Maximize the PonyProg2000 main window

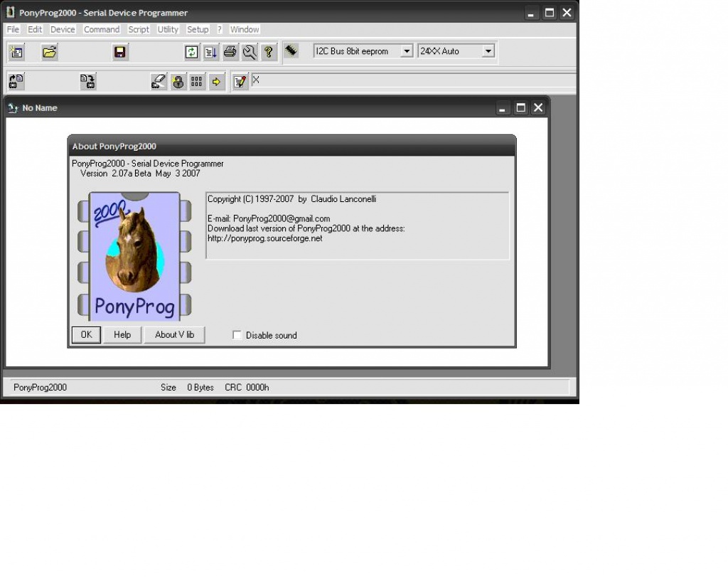pyautogui.click(x=550, y=13)
